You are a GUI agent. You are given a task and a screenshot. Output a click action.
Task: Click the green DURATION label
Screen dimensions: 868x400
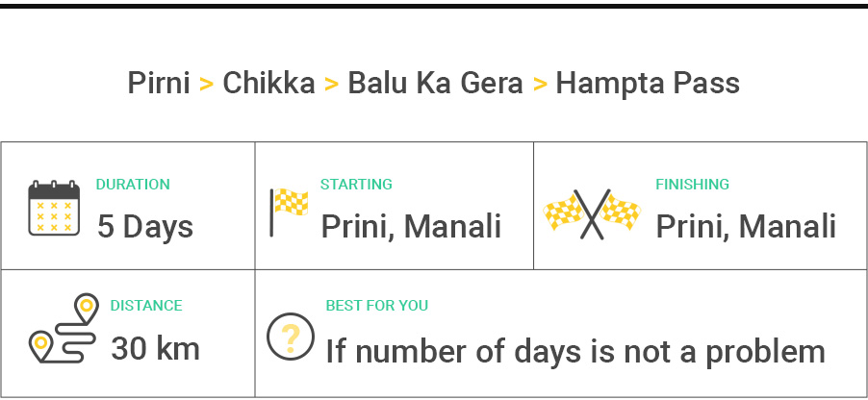[133, 185]
